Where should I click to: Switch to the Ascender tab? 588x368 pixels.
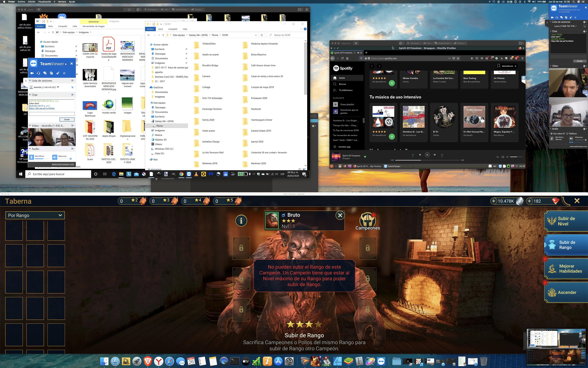click(566, 292)
